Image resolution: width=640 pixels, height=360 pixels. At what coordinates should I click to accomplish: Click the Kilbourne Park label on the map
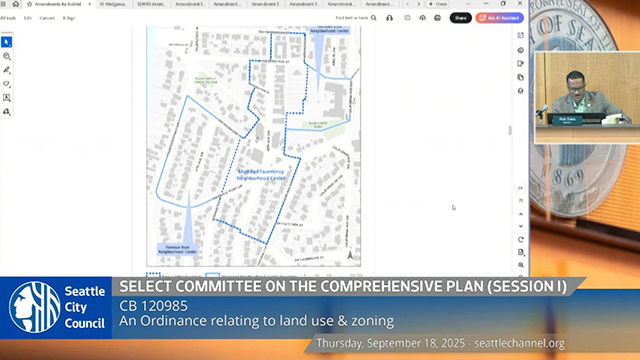tap(318, 125)
